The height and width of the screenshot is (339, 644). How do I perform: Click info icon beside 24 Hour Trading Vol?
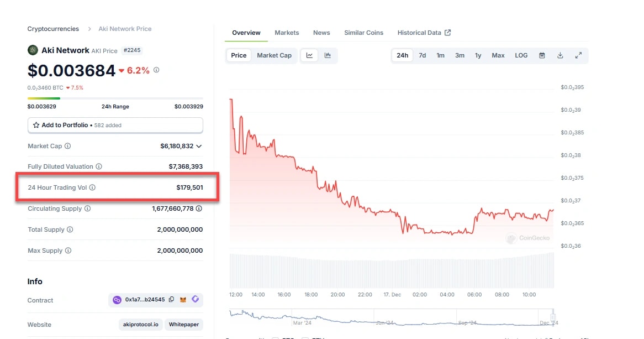pos(92,187)
